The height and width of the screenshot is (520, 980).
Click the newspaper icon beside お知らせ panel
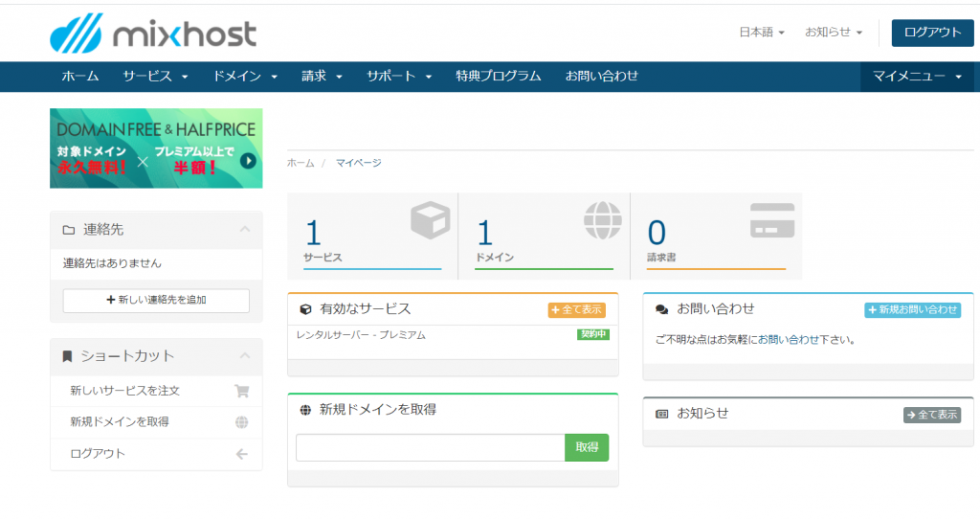pyautogui.click(x=662, y=415)
